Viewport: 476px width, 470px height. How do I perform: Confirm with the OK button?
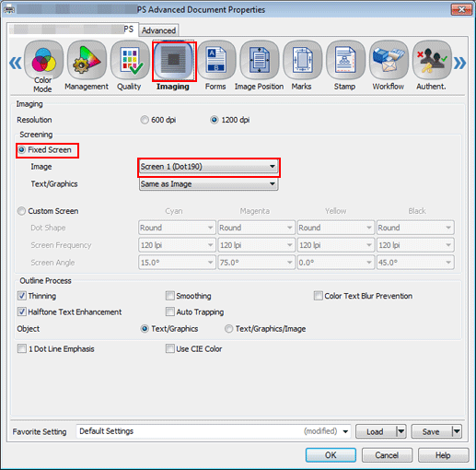coord(331,455)
